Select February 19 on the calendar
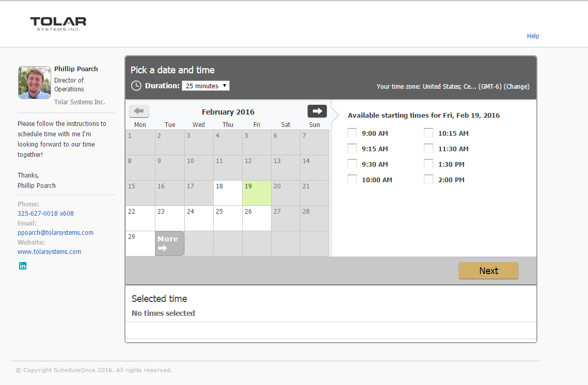Image resolution: width=588 pixels, height=385 pixels. point(257,193)
